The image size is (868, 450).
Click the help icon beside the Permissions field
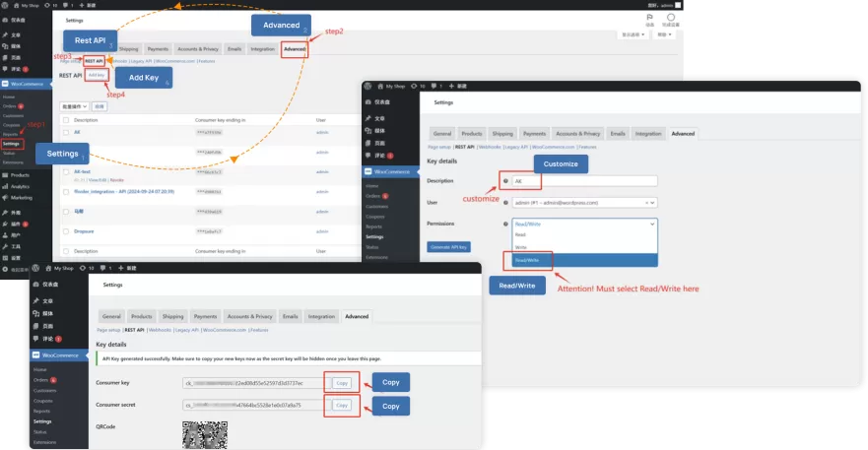pyautogui.click(x=505, y=224)
